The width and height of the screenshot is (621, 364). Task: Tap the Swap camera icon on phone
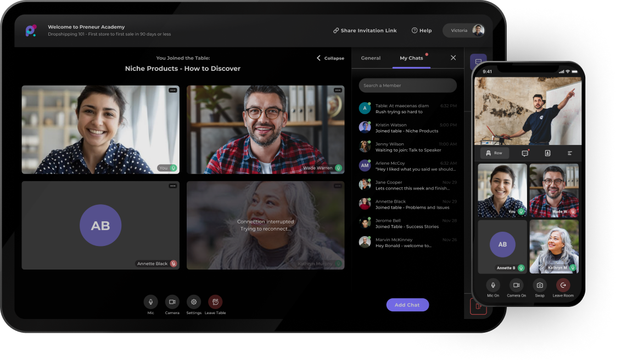click(x=540, y=285)
